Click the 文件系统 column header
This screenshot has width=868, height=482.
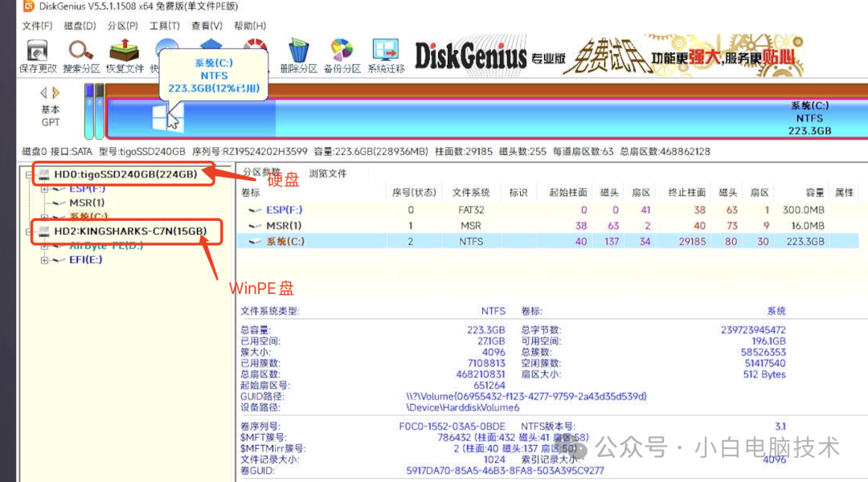pyautogui.click(x=471, y=192)
